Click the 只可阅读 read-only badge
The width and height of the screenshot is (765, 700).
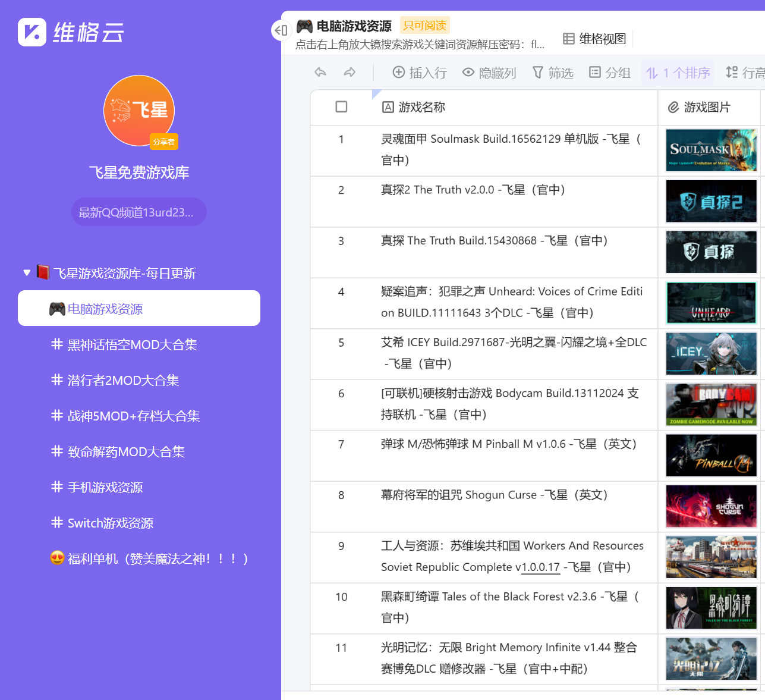coord(425,26)
